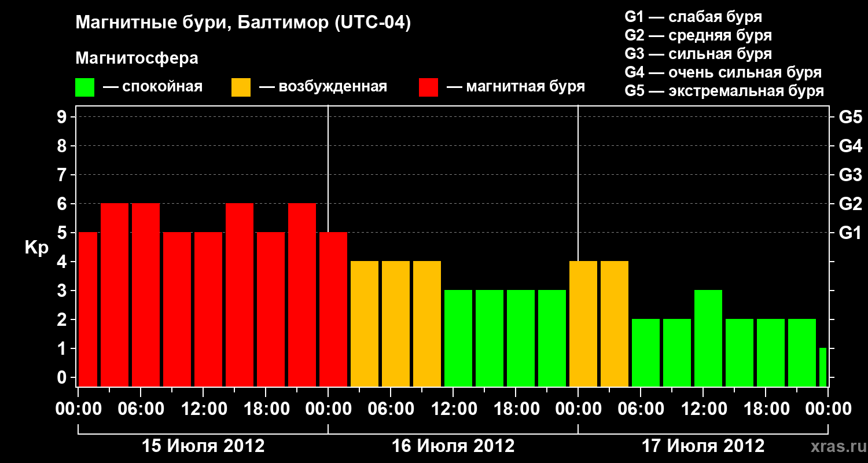Select the green bar at 21:00 16 Июля

click(x=552, y=338)
